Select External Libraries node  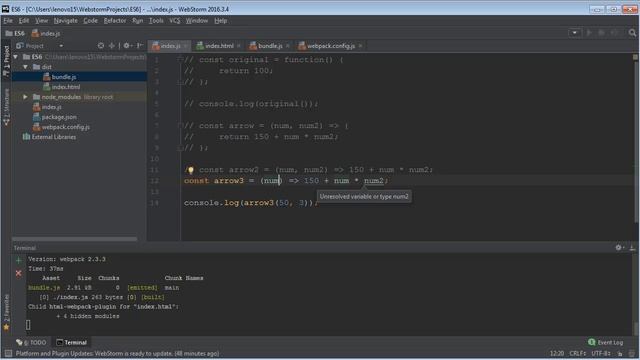point(49,137)
